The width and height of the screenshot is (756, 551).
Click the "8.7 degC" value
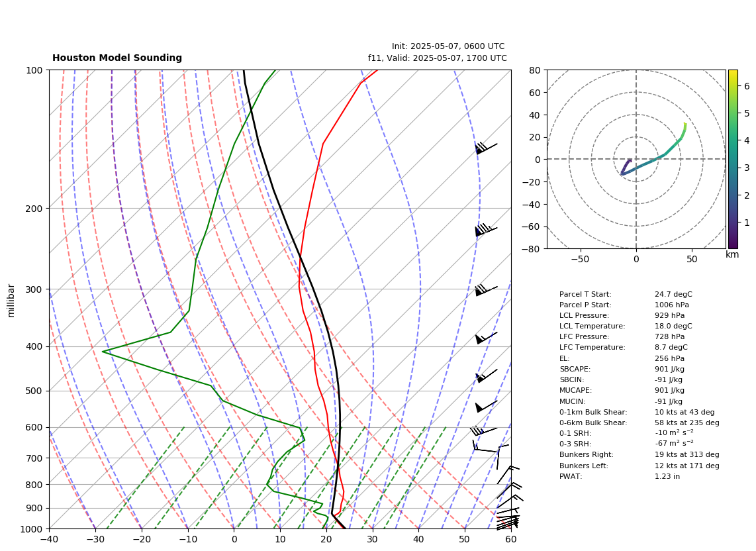tap(671, 348)
